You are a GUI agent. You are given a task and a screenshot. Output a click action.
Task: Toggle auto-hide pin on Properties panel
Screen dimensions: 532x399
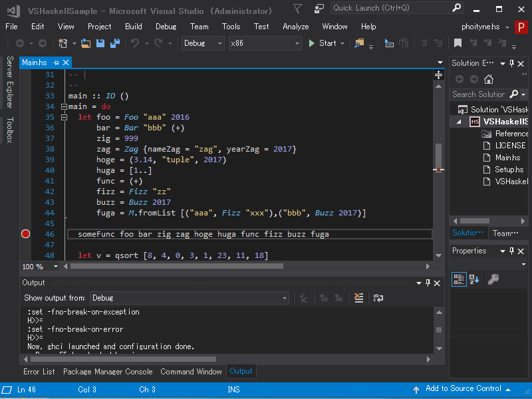pos(511,251)
